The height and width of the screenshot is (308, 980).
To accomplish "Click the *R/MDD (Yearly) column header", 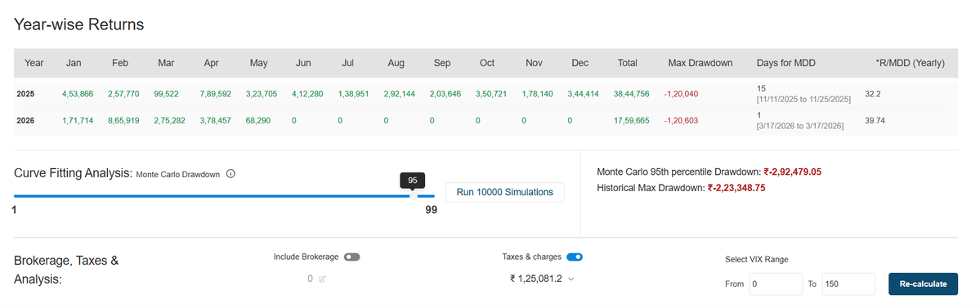I will pyautogui.click(x=910, y=63).
